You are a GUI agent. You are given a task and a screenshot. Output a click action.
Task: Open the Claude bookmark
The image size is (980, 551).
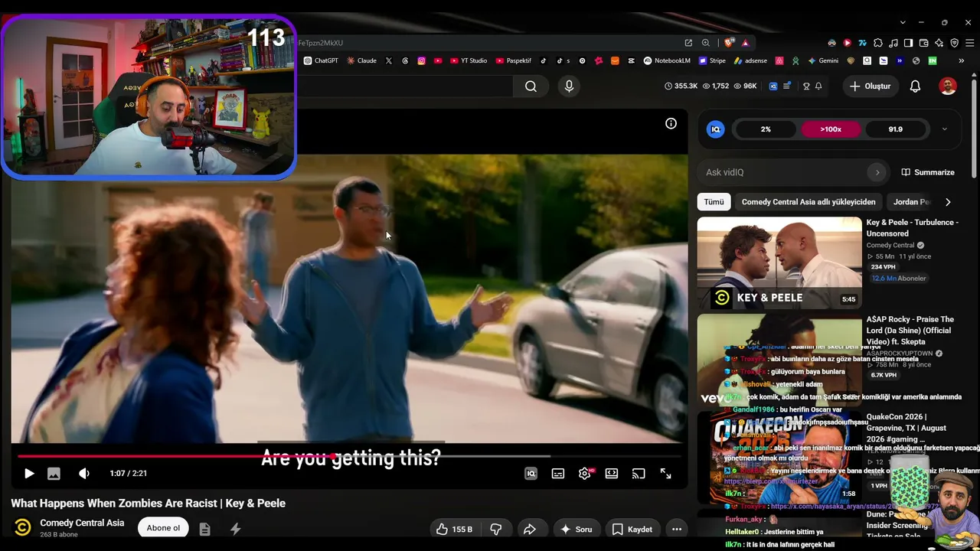click(x=361, y=60)
